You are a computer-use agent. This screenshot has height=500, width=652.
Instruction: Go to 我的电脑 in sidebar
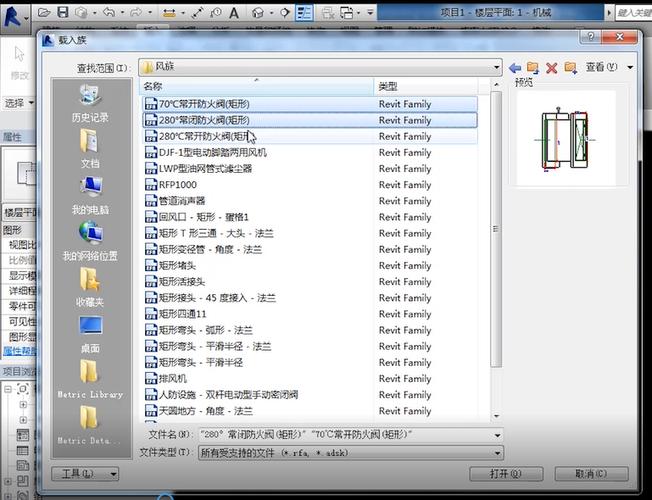90,195
